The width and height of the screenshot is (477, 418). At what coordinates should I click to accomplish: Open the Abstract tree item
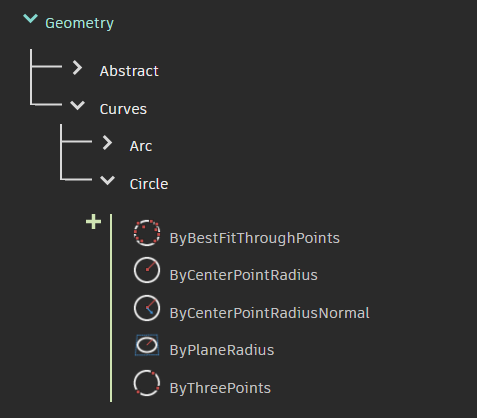pyautogui.click(x=129, y=71)
